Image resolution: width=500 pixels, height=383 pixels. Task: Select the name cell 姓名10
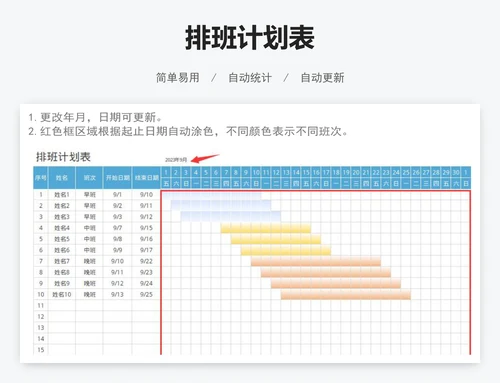[62, 294]
